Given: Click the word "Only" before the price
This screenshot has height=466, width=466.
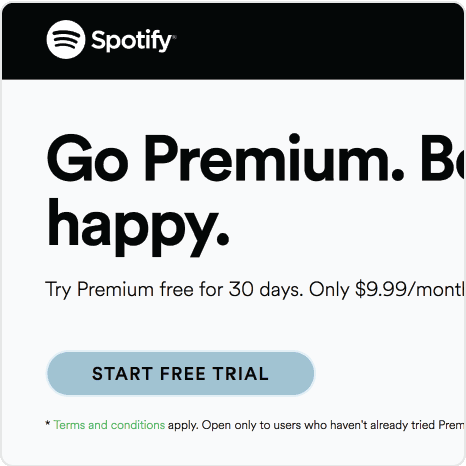Looking at the screenshot, I should pyautogui.click(x=329, y=289).
